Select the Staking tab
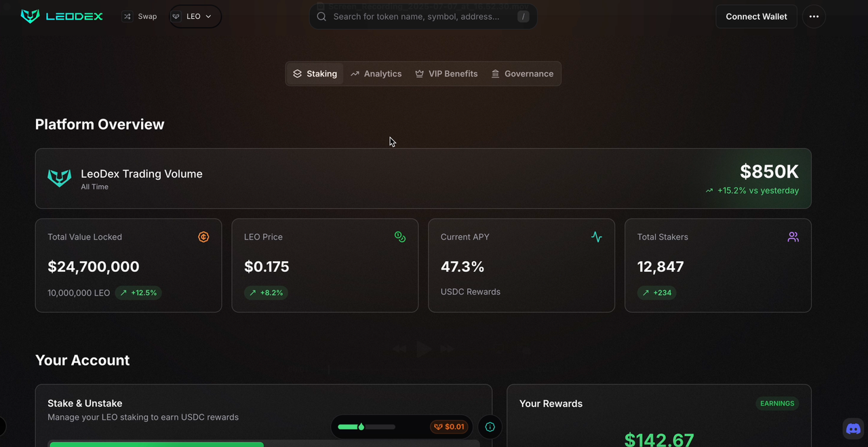Image resolution: width=868 pixels, height=447 pixels. pos(315,74)
